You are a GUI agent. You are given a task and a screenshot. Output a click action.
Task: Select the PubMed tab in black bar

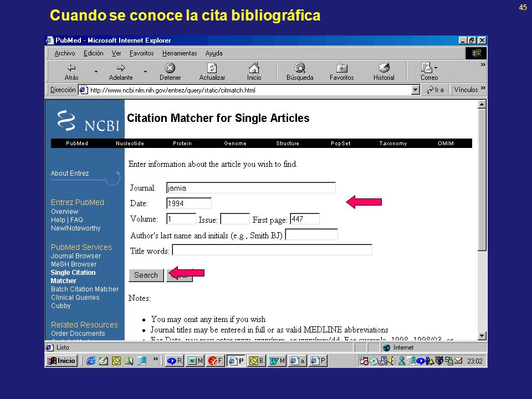coord(77,143)
